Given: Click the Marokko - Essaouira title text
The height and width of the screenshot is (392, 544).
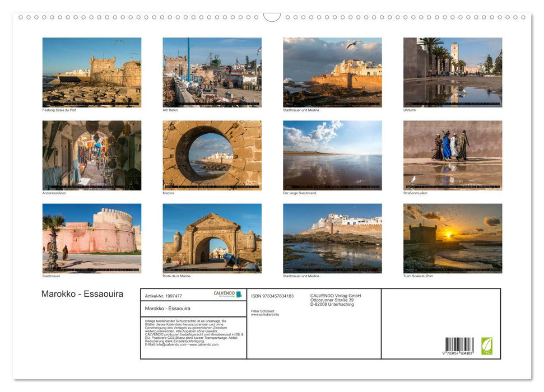Looking at the screenshot, I should (x=82, y=293).
